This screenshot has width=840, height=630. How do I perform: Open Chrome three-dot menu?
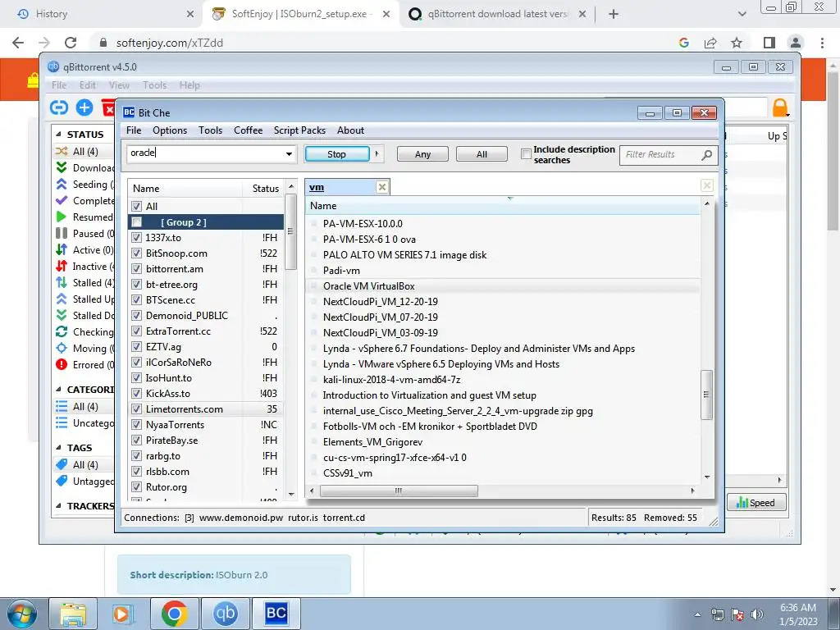tap(822, 43)
